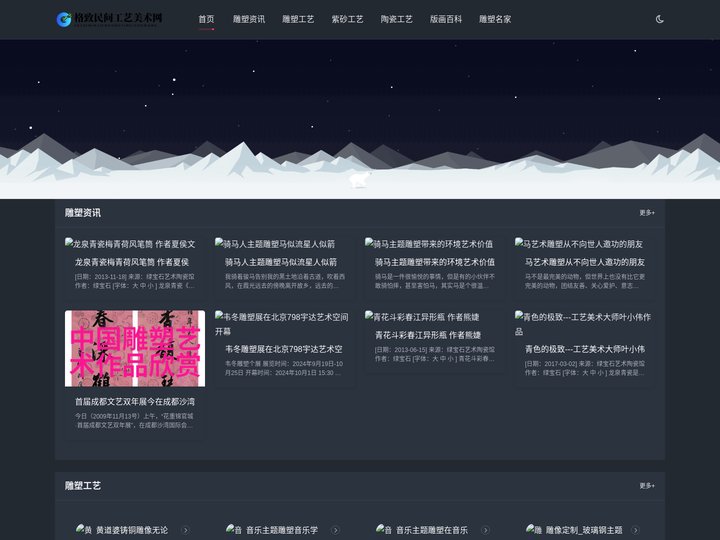This screenshot has width=720, height=540.
Task: Click arrow icon next to 音乐主题雕塑音乐学
Action: click(x=335, y=530)
